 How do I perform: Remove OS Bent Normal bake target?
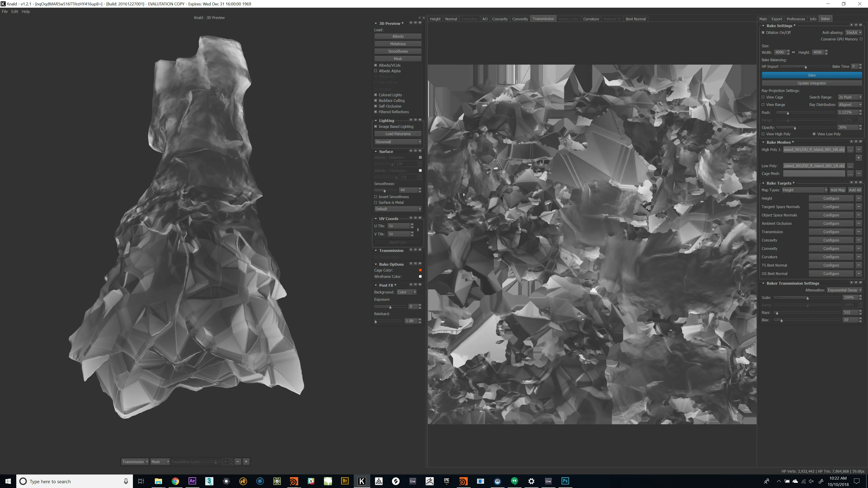click(x=859, y=273)
